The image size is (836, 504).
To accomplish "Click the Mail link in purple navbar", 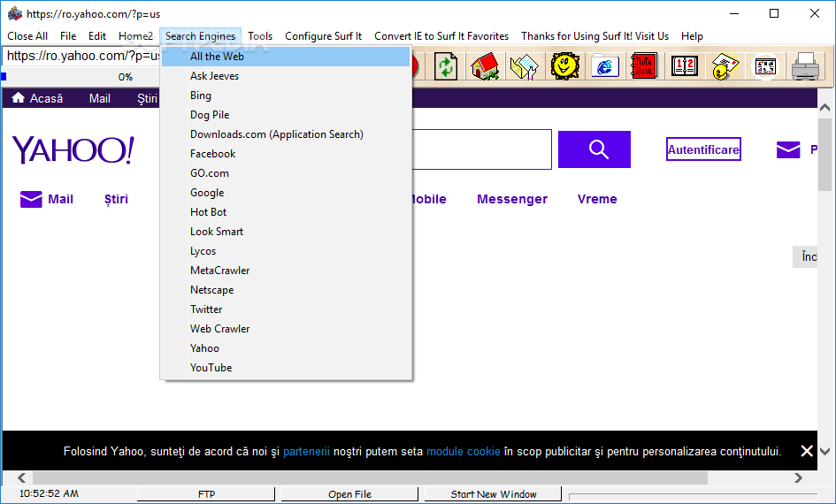I will tap(100, 98).
